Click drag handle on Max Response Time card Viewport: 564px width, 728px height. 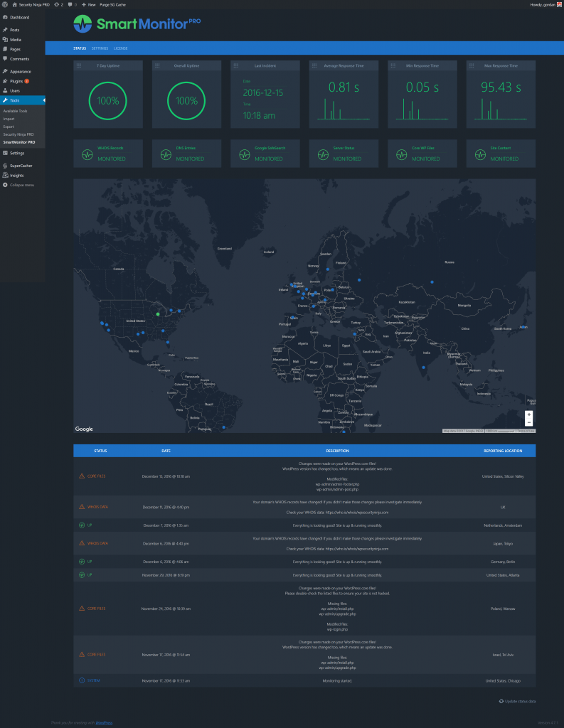pos(472,65)
